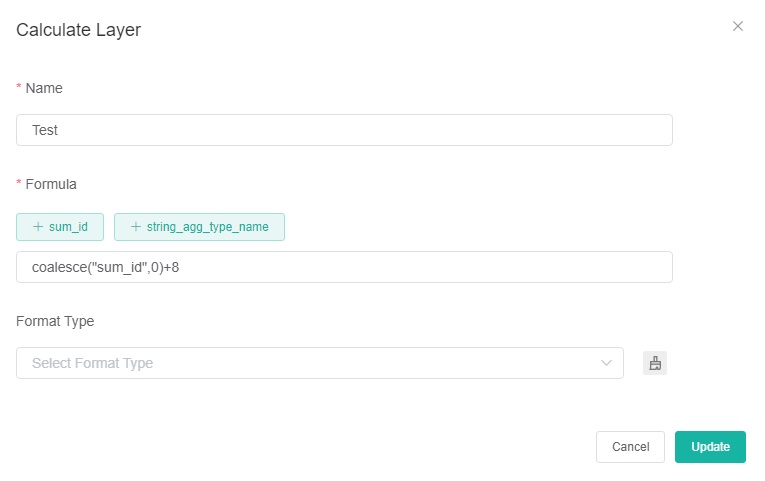
Task: Click the Select Format Type placeholder text
Action: [x=92, y=363]
